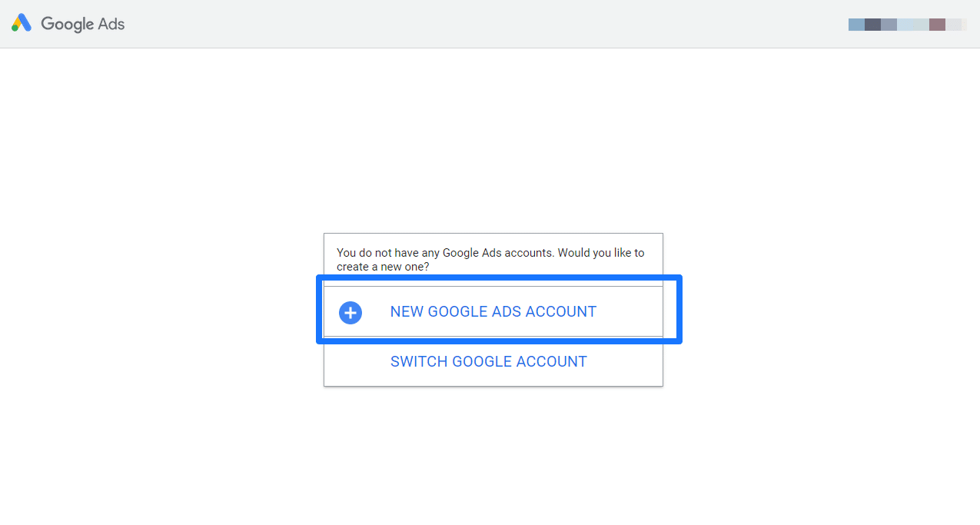Click the account email area in the header
This screenshot has width=980, height=525.
pyautogui.click(x=907, y=25)
